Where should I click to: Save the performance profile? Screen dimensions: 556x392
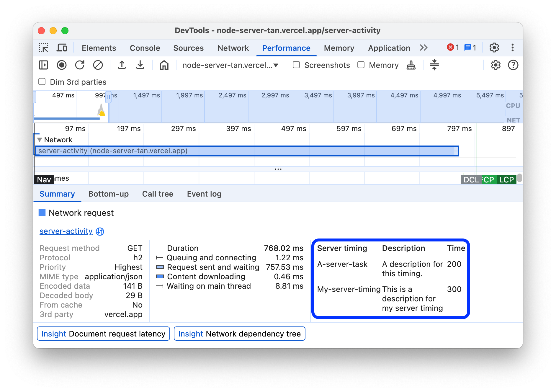(140, 65)
